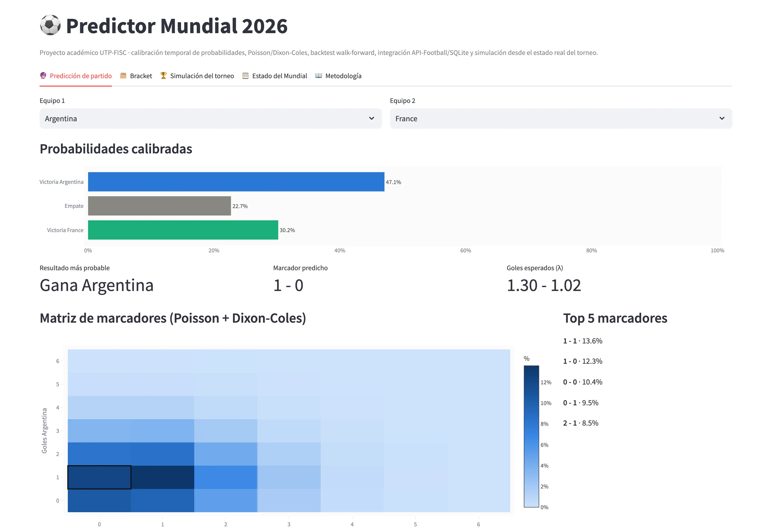
Task: Click the Bracket tab's box icon
Action: (x=123, y=76)
